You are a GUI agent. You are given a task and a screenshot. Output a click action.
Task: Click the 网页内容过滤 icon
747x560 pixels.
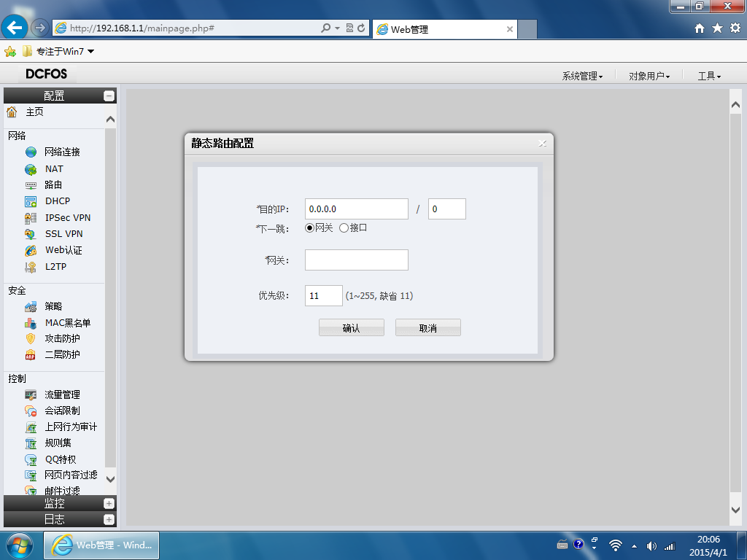coord(31,475)
